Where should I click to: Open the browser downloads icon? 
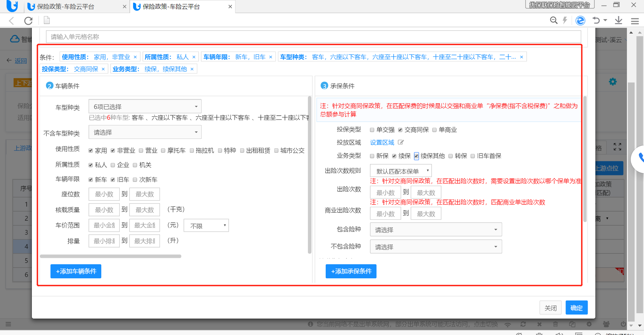(x=619, y=20)
